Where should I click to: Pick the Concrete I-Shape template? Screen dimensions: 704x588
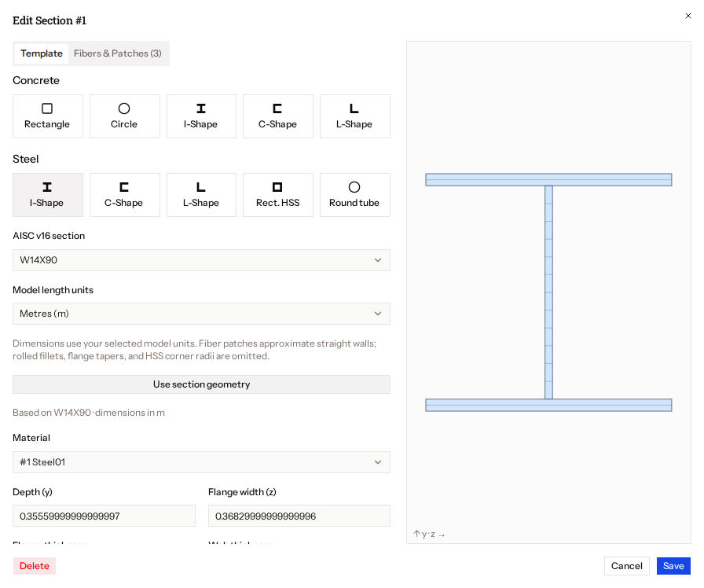201,116
